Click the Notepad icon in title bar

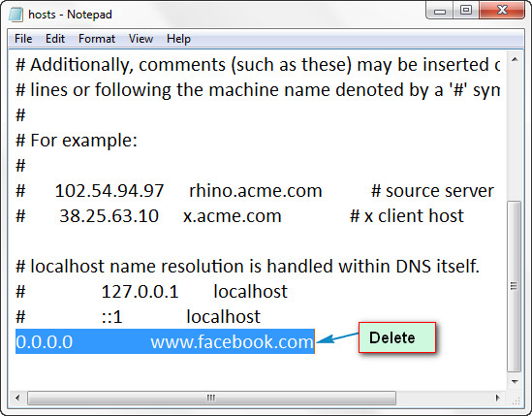pyautogui.click(x=16, y=15)
